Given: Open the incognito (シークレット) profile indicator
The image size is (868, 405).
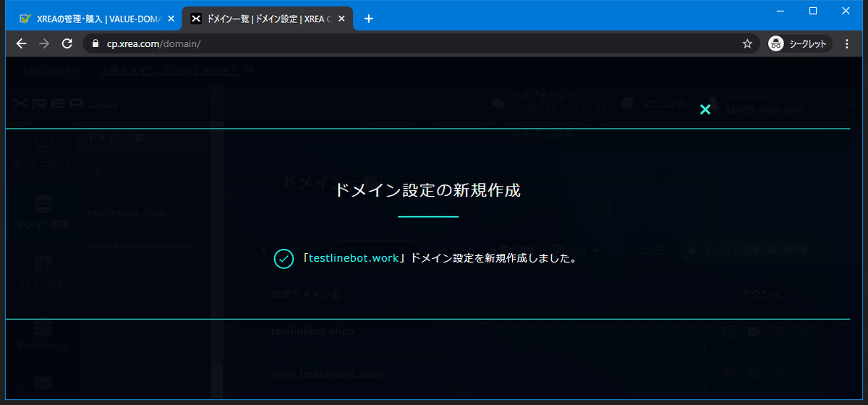Looking at the screenshot, I should (799, 43).
